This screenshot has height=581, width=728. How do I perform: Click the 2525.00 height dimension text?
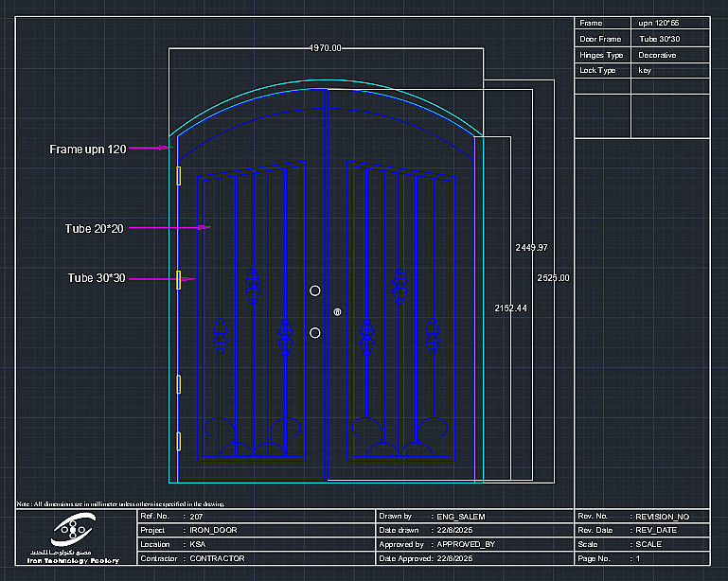(553, 278)
